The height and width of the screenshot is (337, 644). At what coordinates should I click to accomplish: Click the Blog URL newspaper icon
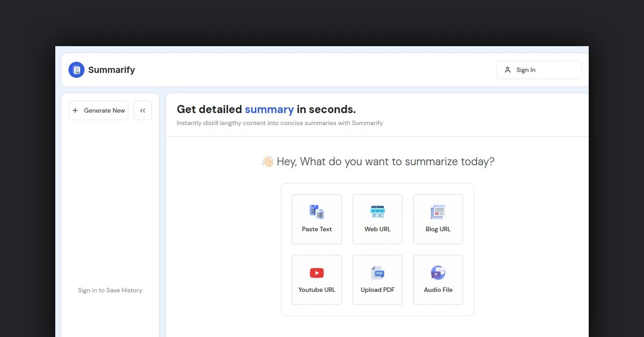click(438, 212)
